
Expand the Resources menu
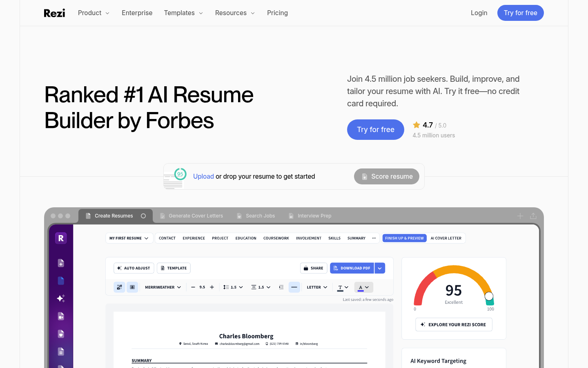coord(235,13)
